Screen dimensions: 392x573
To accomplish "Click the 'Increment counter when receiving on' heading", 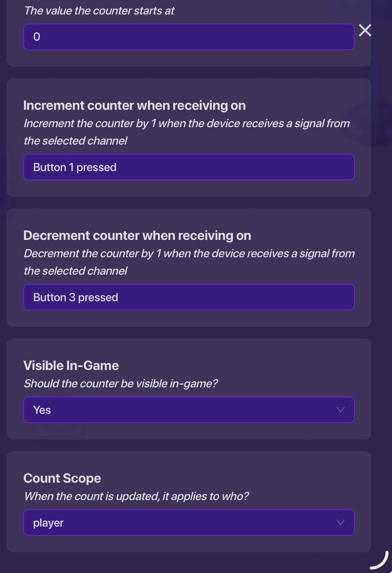I will click(x=134, y=106).
